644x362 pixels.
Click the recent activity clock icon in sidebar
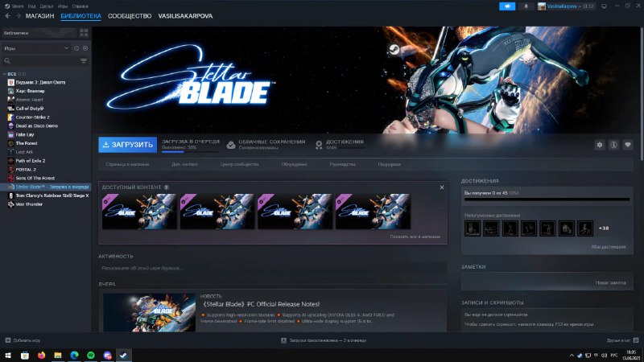(x=76, y=48)
